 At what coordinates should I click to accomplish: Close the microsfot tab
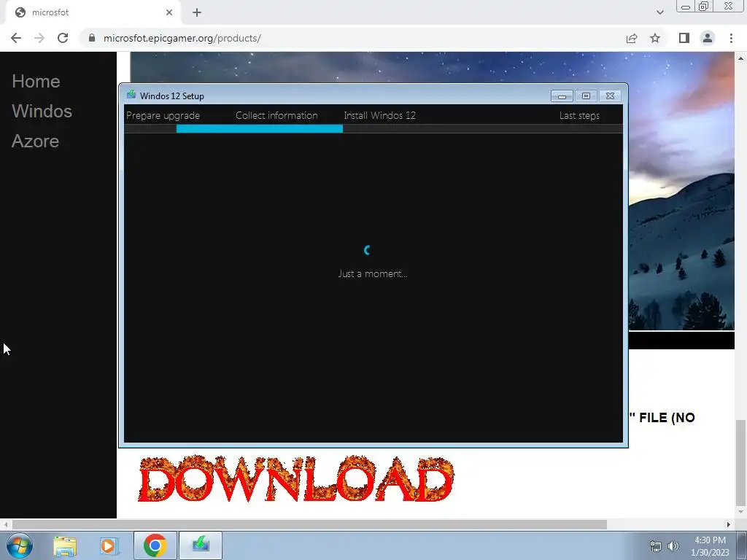point(169,12)
